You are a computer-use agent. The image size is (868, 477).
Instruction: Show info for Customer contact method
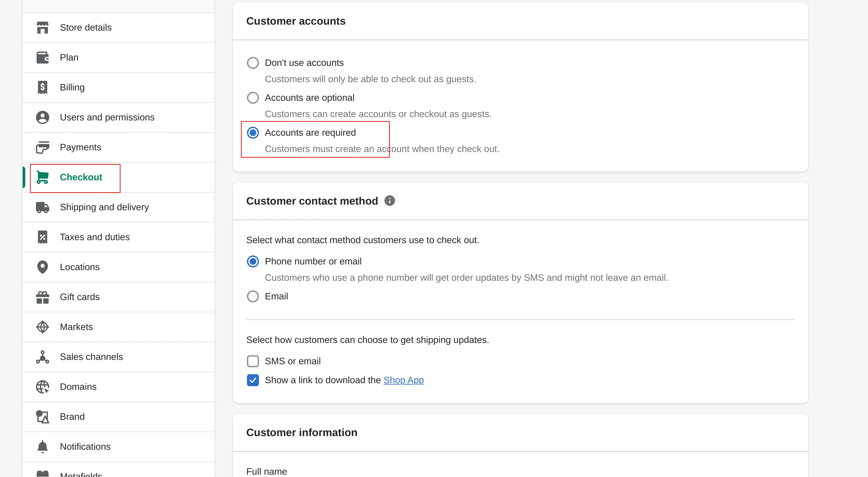click(x=389, y=201)
